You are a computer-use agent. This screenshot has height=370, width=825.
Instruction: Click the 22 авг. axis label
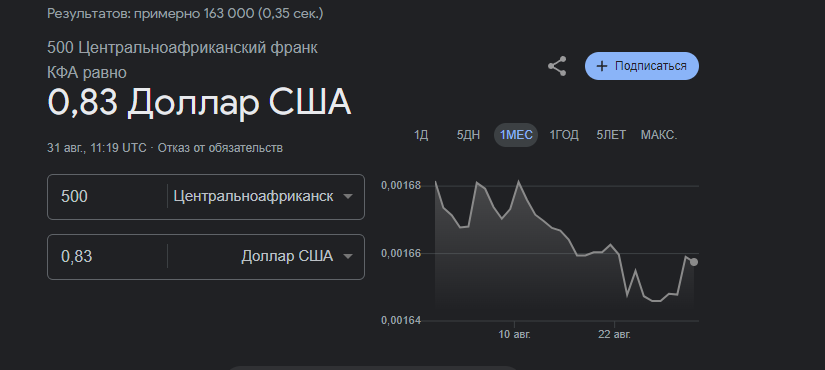click(x=614, y=334)
